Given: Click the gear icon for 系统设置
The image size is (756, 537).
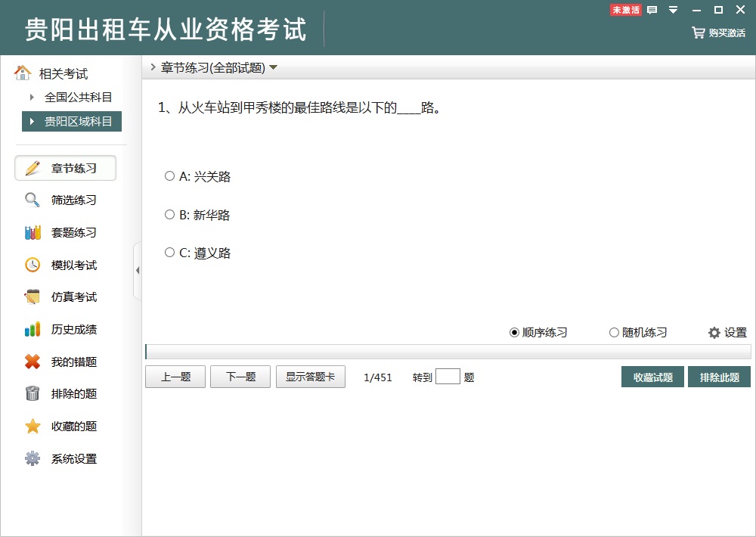Looking at the screenshot, I should tap(33, 458).
